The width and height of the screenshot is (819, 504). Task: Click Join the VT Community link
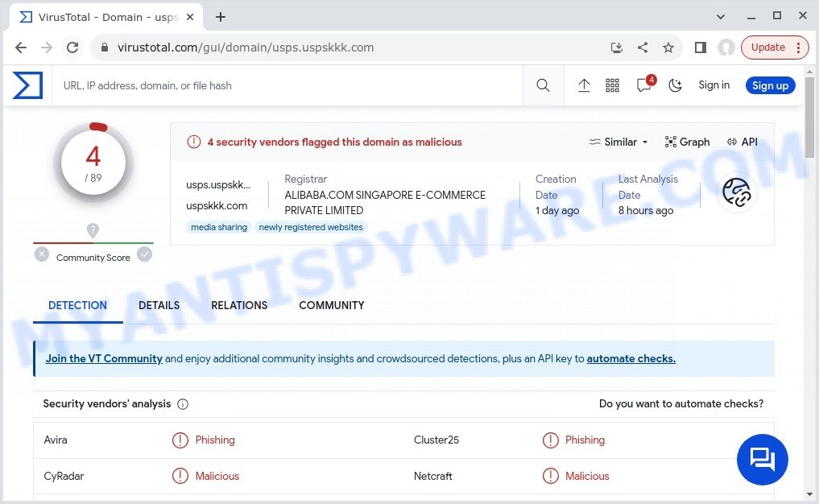point(104,359)
